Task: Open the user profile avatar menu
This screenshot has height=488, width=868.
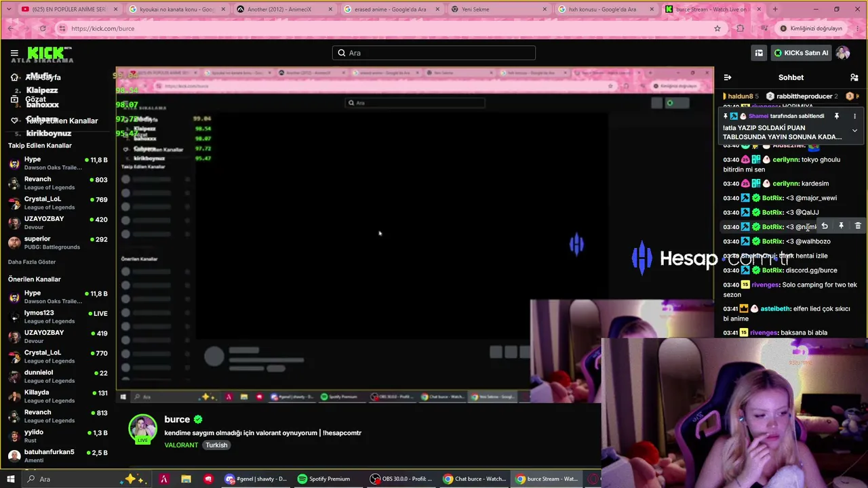Action: tap(843, 53)
